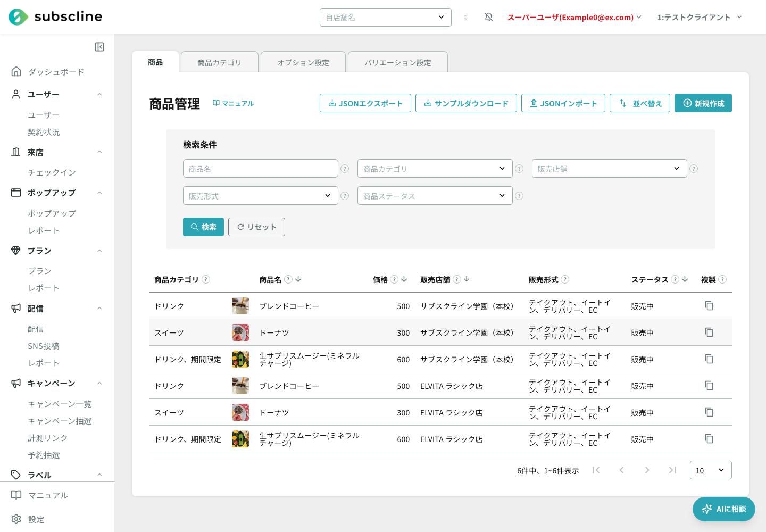Switch to the 商品カテゴリ tab
Image resolution: width=766 pixels, height=532 pixels.
point(220,62)
